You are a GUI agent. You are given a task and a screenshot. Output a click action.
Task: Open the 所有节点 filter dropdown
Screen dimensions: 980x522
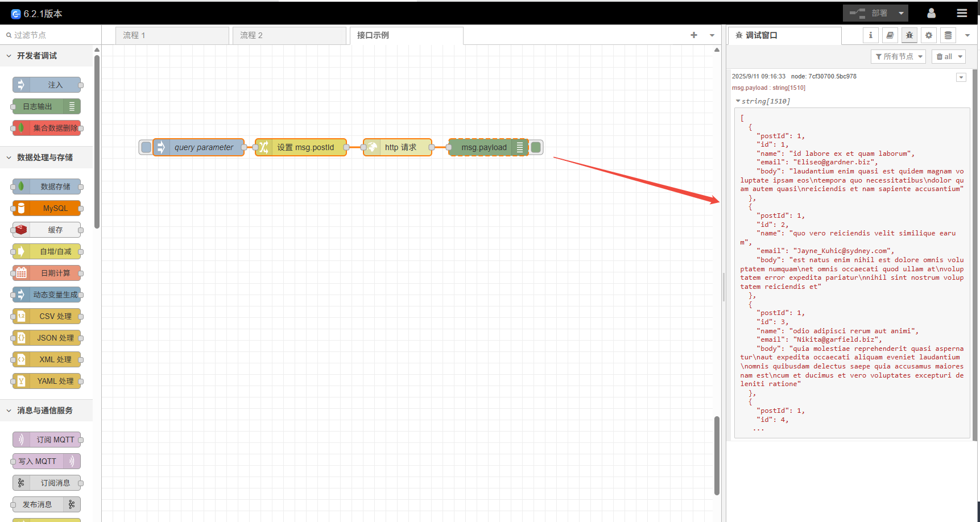(x=898, y=56)
